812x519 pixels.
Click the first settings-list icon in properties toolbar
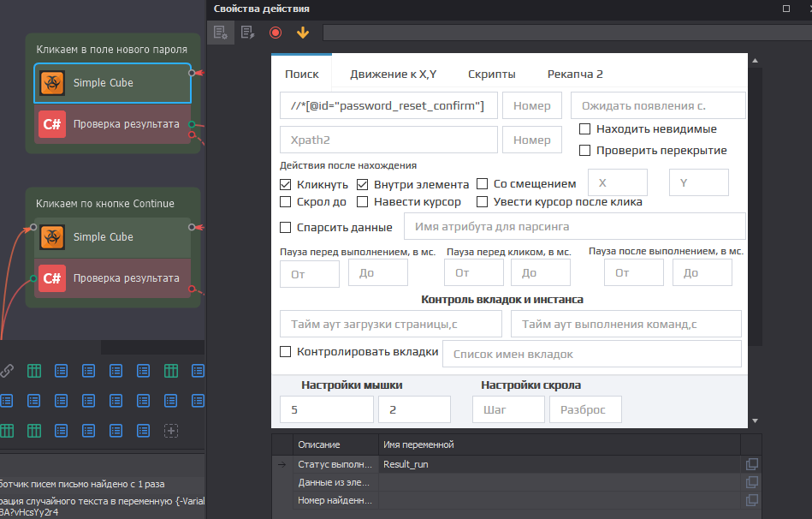click(221, 33)
